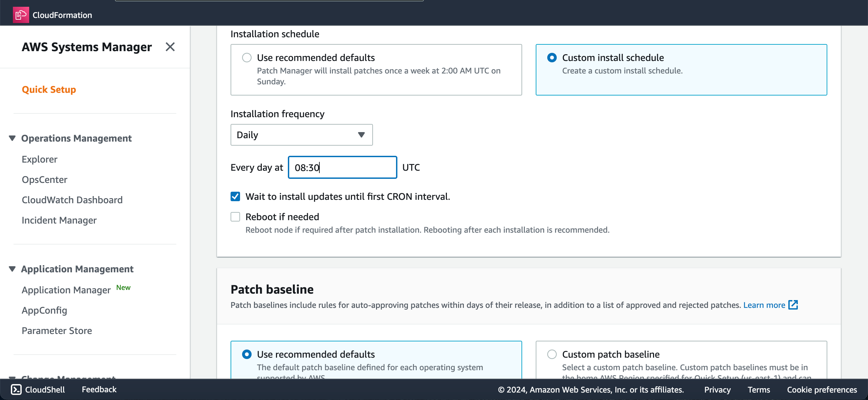This screenshot has width=868, height=400.
Task: Select Use recommended defaults install schedule
Action: pyautogui.click(x=247, y=58)
